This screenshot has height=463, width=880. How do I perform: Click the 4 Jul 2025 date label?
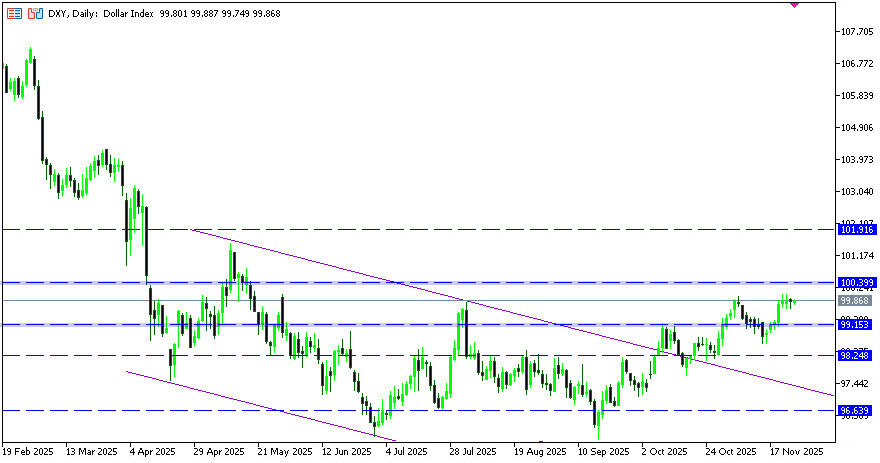tap(402, 451)
